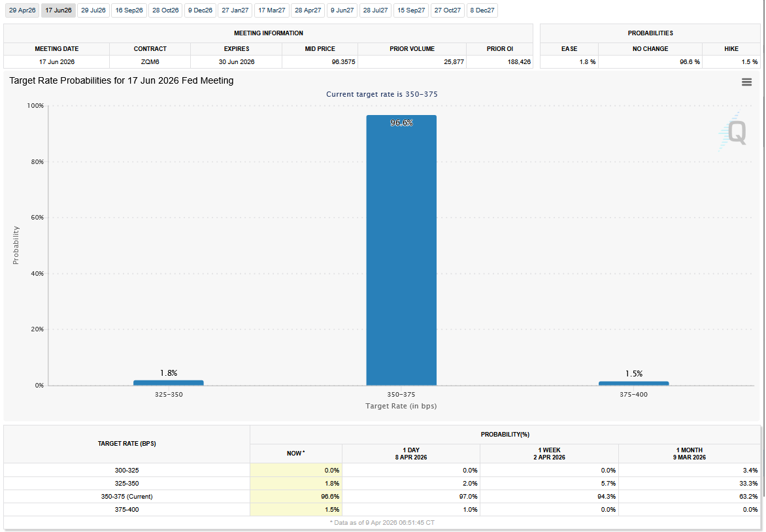Switch to the 29 Jul26 meeting tab

point(93,10)
